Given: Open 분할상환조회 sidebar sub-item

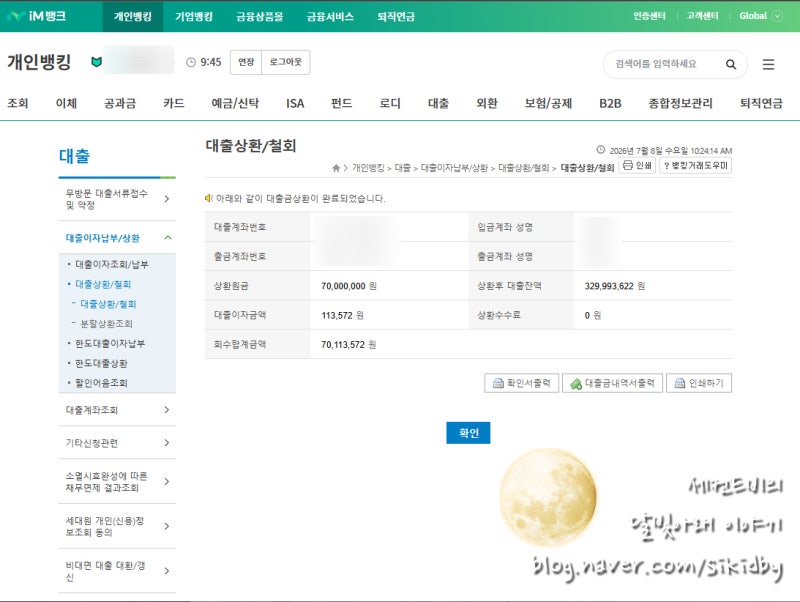Looking at the screenshot, I should 107,323.
